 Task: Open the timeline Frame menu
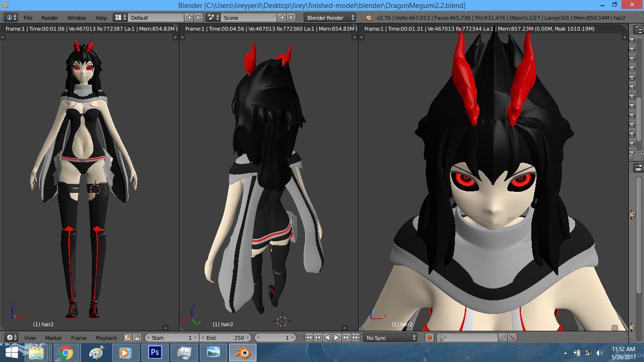coord(79,337)
